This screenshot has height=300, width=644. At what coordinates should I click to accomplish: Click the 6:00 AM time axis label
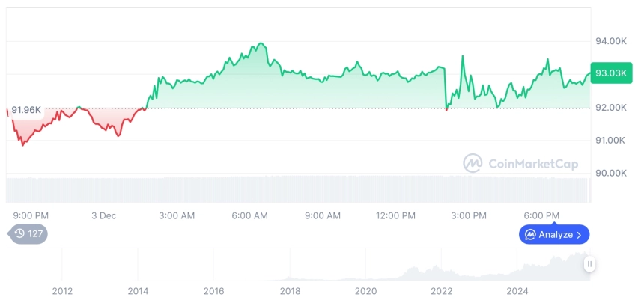pos(249,215)
